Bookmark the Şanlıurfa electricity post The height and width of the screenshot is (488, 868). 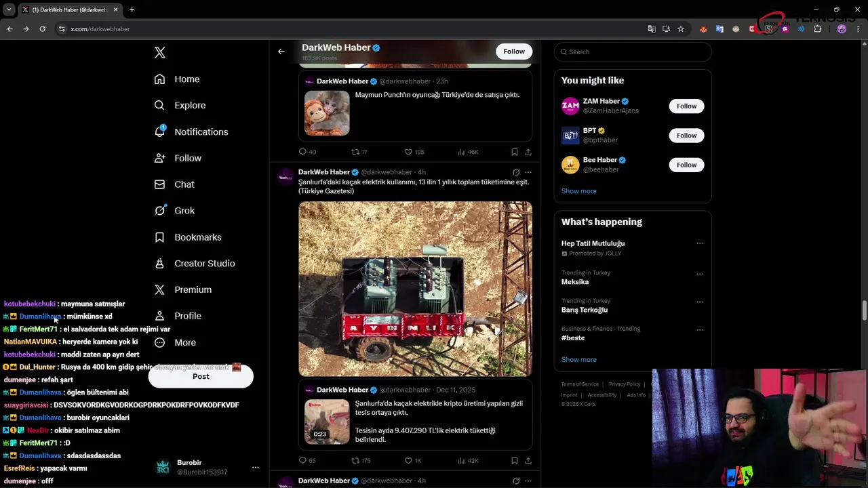[515, 461]
